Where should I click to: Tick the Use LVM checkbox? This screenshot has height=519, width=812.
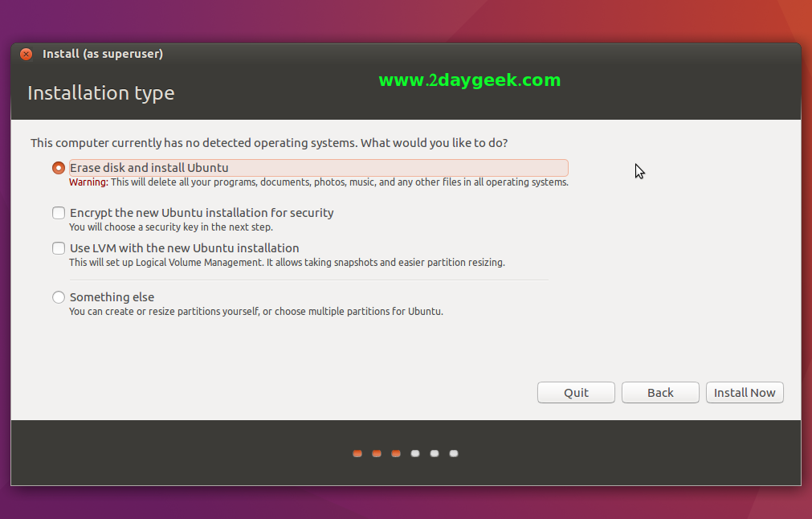coord(59,248)
